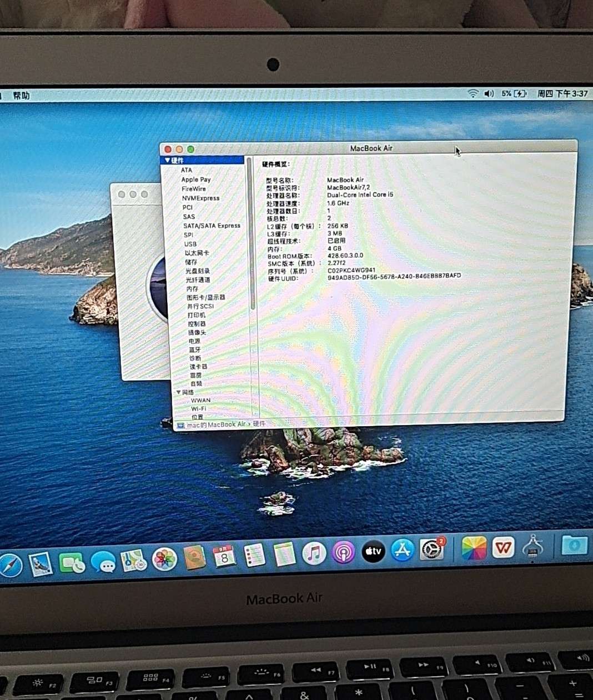Select 储存 in the sidebar
Image resolution: width=593 pixels, height=700 pixels.
[x=191, y=262]
